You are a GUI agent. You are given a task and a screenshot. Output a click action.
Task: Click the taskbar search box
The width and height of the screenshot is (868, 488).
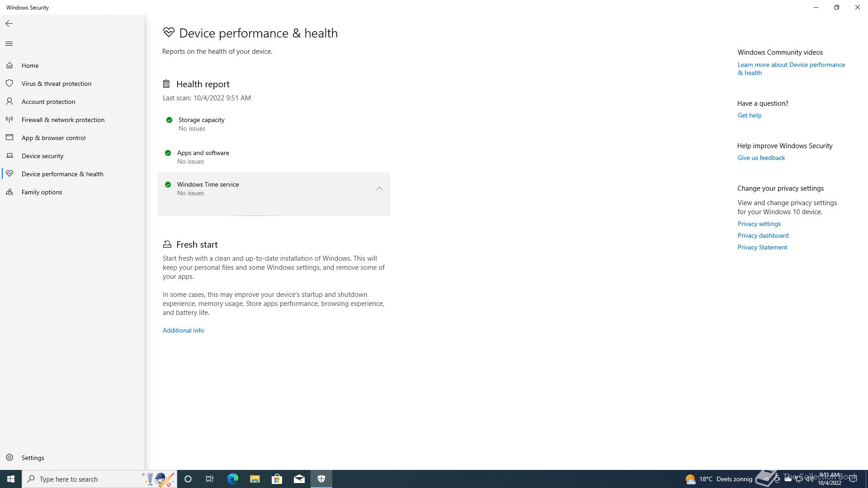coord(99,479)
